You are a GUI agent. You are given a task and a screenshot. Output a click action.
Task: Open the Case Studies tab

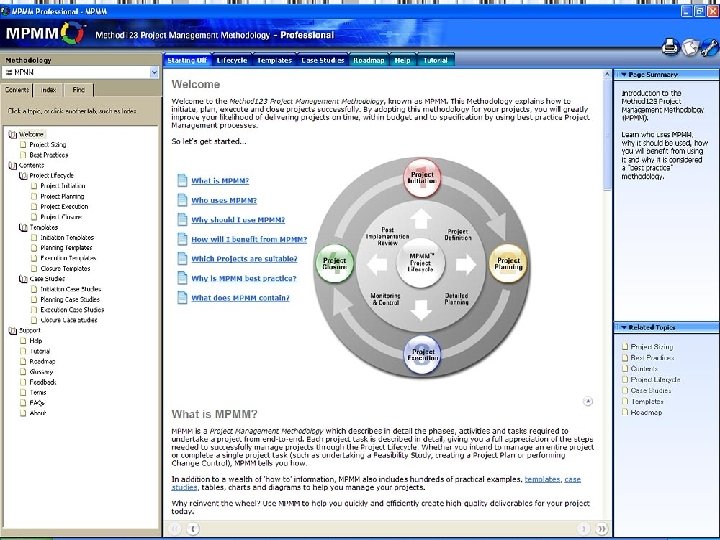[322, 60]
